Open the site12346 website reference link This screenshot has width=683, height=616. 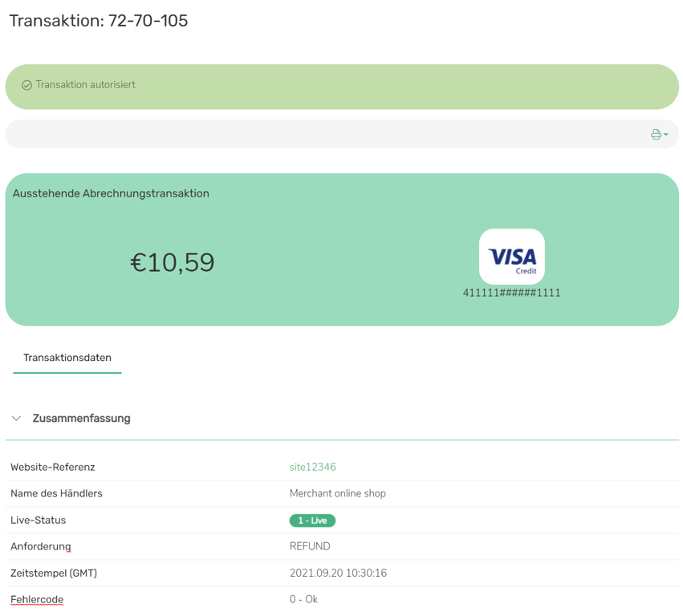click(312, 467)
